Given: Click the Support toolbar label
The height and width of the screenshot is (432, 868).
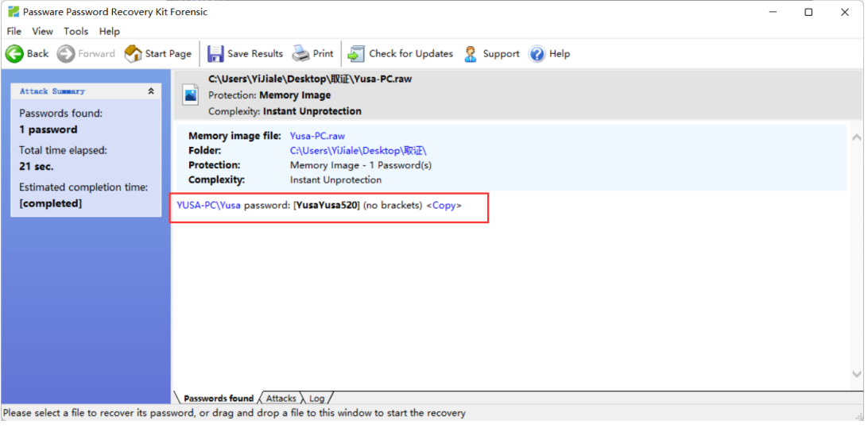Looking at the screenshot, I should [x=501, y=54].
